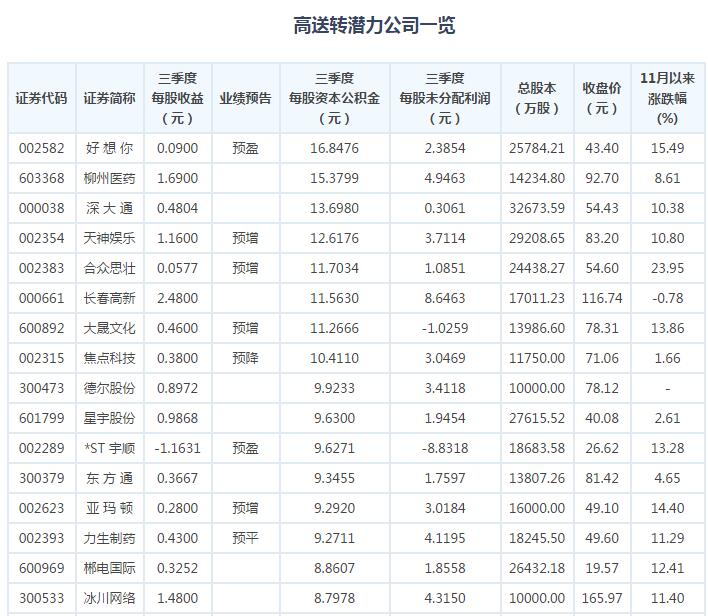Click the 证券代码 column header
The image size is (708, 616).
tap(42, 98)
